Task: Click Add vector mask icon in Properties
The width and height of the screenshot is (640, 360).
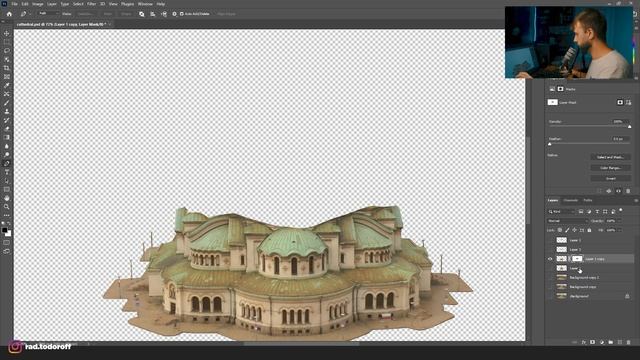Action: coord(629,102)
